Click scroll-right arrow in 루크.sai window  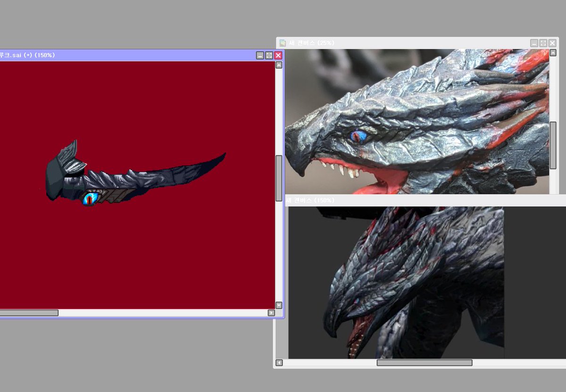pyautogui.click(x=271, y=313)
